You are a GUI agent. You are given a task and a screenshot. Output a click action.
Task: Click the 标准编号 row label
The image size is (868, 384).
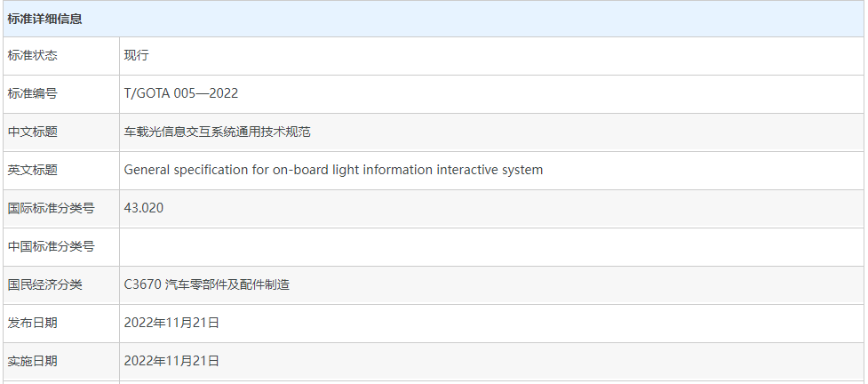click(33, 93)
